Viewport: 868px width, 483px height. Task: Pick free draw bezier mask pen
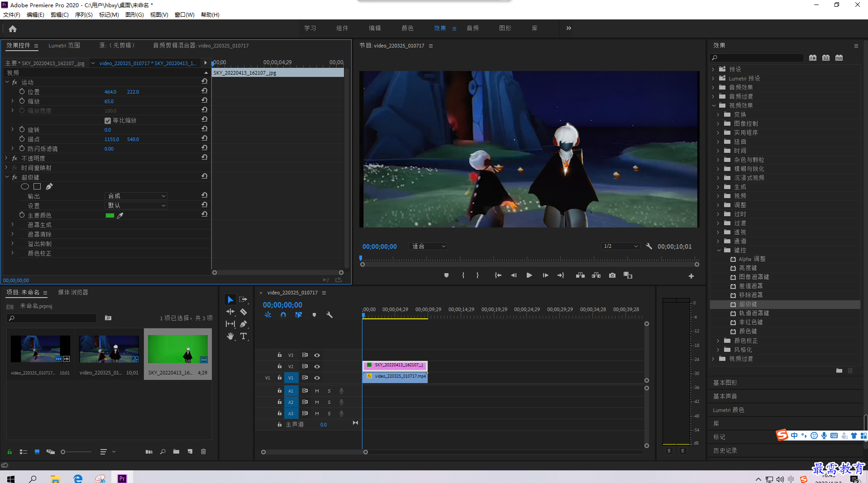tap(49, 186)
